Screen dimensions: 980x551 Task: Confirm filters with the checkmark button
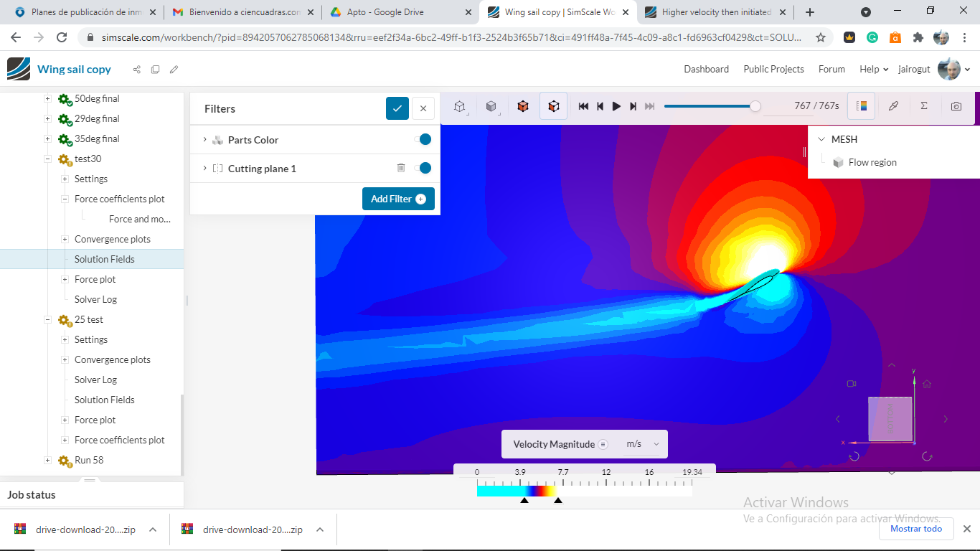[397, 108]
